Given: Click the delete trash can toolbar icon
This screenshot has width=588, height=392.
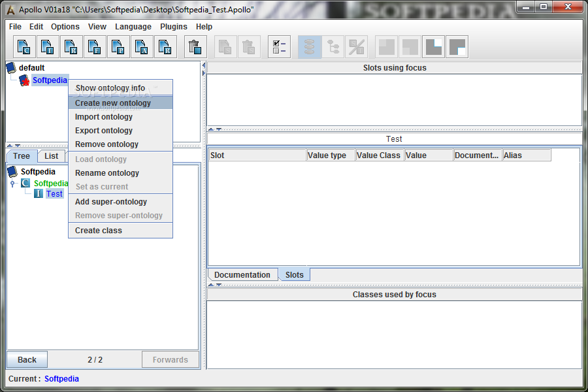Looking at the screenshot, I should pos(195,47).
